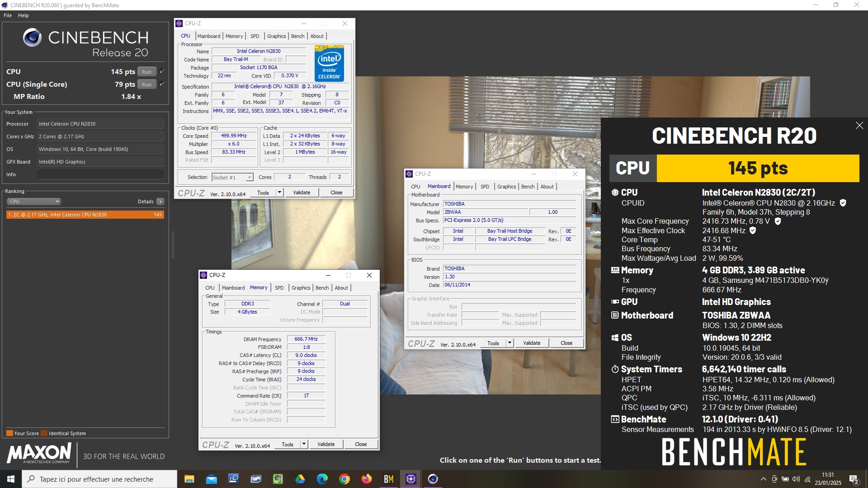The width and height of the screenshot is (868, 488).
Task: Click the Cinebench logo sphere
Action: (32, 38)
